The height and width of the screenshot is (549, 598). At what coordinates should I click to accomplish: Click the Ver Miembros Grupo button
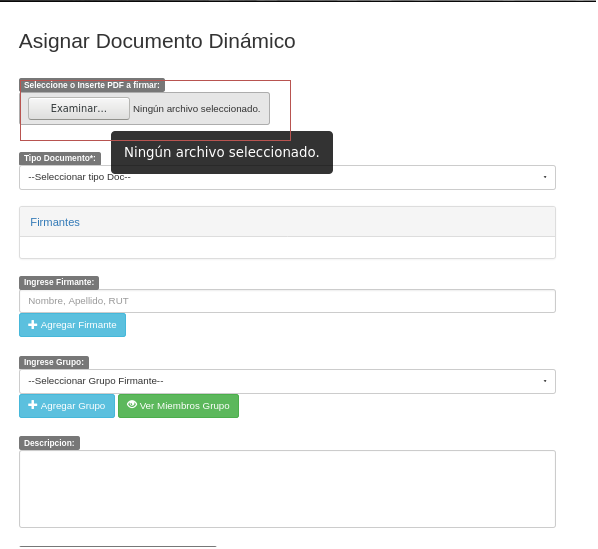(x=178, y=406)
